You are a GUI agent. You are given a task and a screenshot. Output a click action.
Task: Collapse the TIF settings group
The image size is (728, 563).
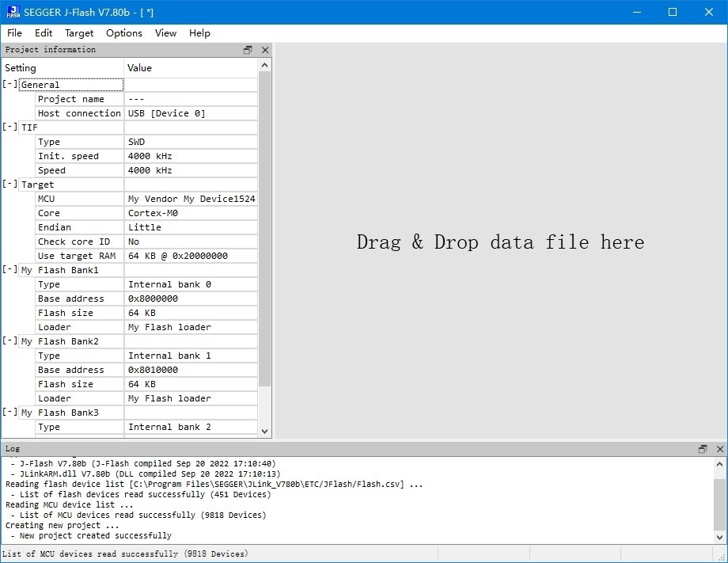click(x=9, y=127)
